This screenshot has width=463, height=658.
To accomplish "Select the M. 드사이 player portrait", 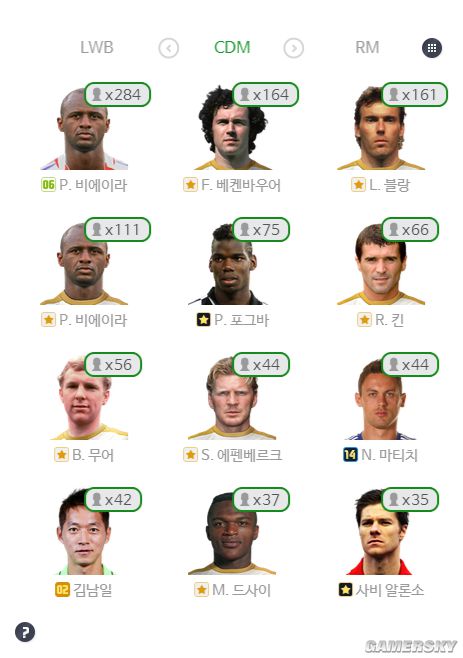I will point(232,533).
